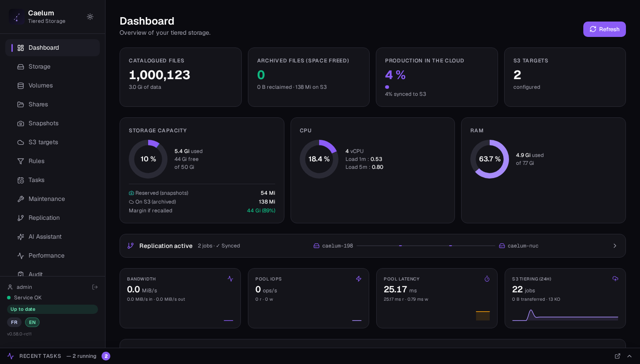Open the AI Assistant
The image size is (640, 364).
(x=53, y=237)
